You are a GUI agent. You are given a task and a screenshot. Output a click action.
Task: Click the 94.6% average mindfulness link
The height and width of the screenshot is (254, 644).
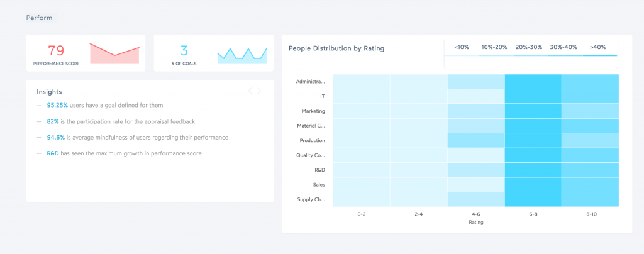(56, 137)
